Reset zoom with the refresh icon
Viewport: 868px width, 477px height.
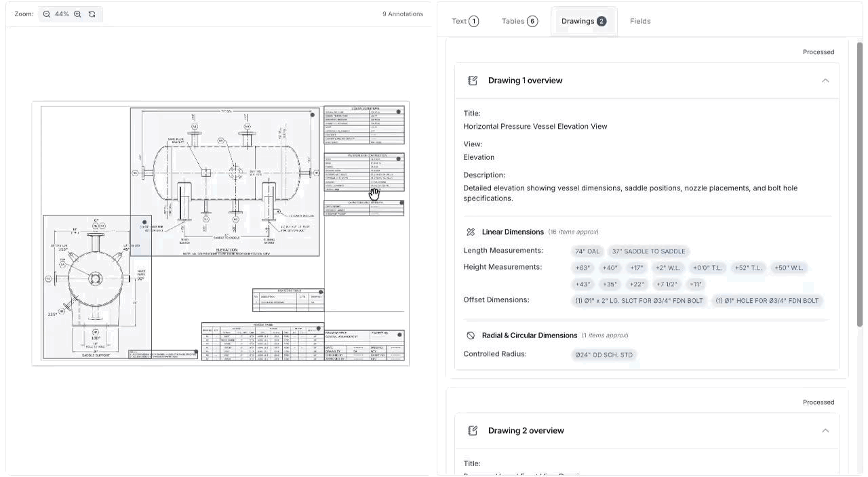92,14
